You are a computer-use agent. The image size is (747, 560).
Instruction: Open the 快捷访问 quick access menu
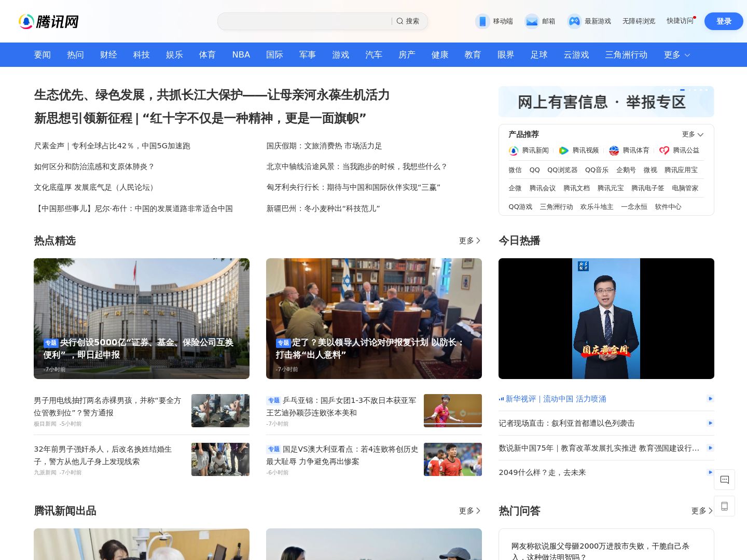click(x=681, y=21)
